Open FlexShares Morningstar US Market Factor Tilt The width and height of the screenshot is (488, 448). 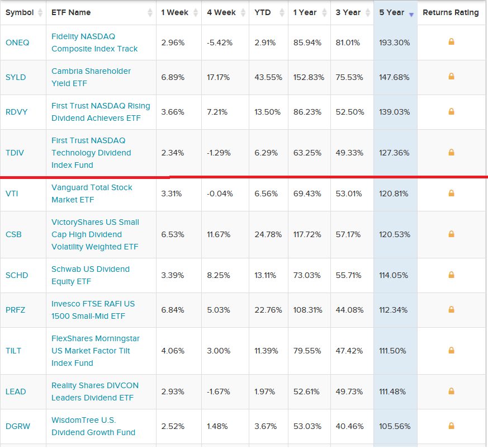coord(95,351)
